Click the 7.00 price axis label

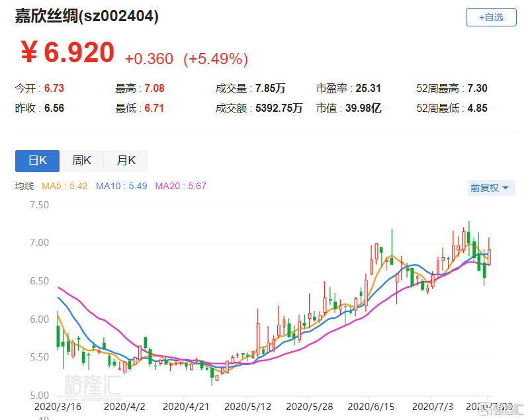click(x=40, y=243)
